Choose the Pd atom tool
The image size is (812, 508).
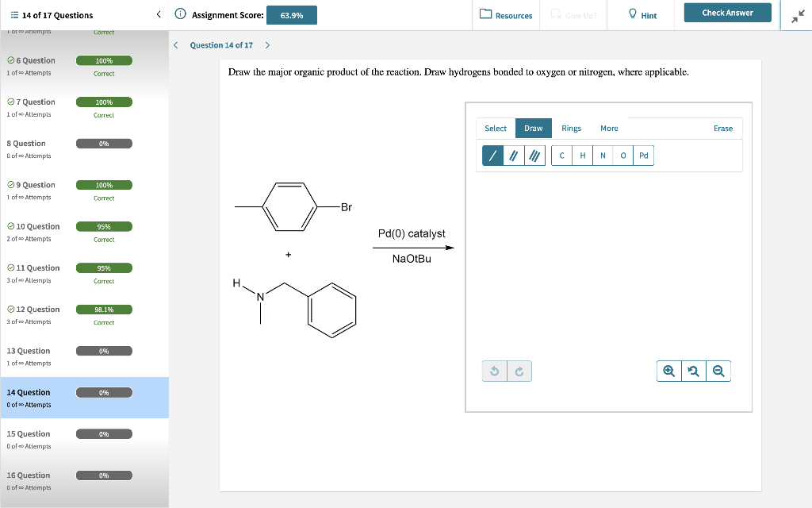[643, 155]
